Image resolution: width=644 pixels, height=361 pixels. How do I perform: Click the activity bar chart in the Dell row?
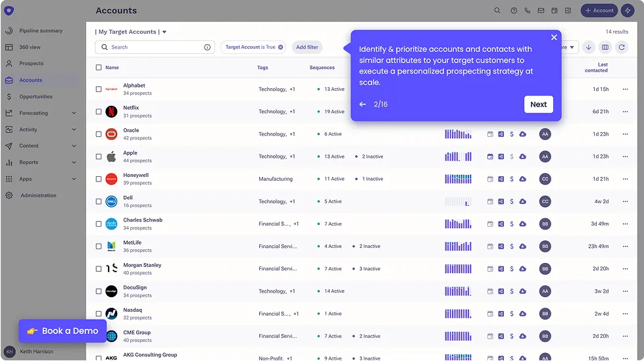[x=458, y=201]
